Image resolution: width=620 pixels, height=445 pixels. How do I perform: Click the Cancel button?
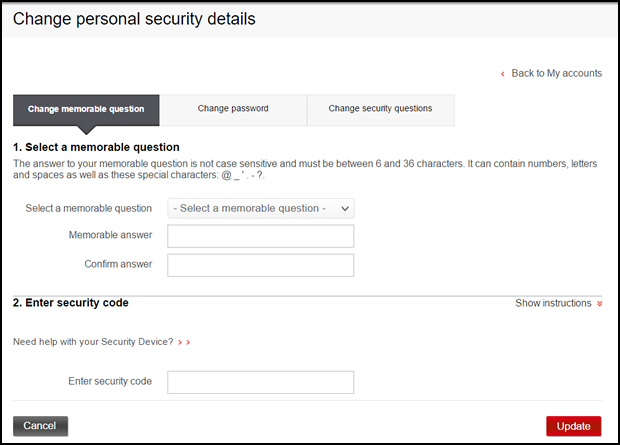tap(40, 426)
